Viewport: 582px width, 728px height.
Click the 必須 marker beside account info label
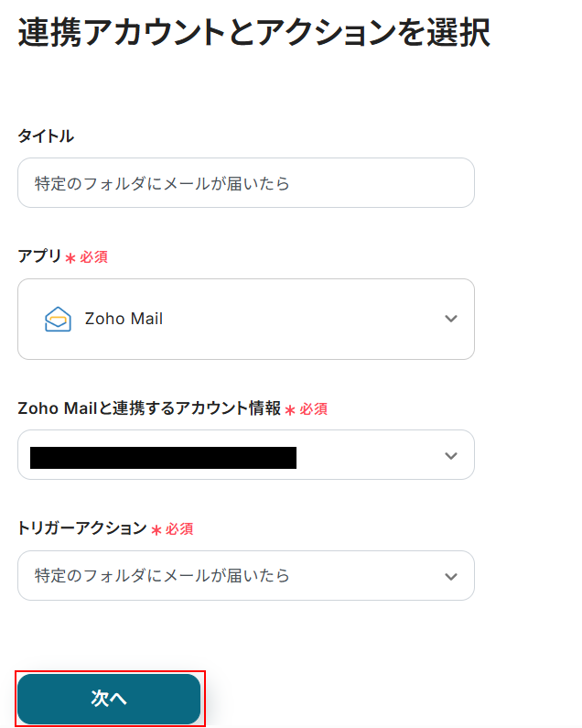tap(313, 409)
